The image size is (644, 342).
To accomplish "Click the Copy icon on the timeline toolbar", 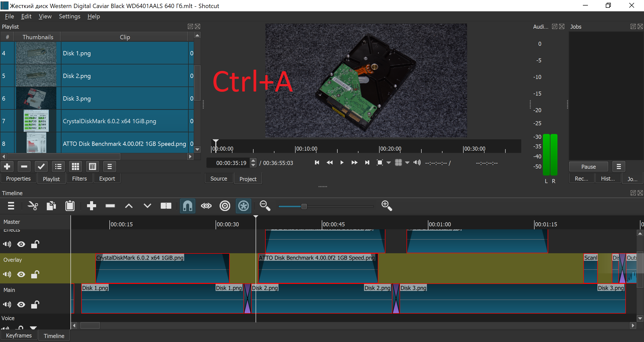I will point(51,206).
